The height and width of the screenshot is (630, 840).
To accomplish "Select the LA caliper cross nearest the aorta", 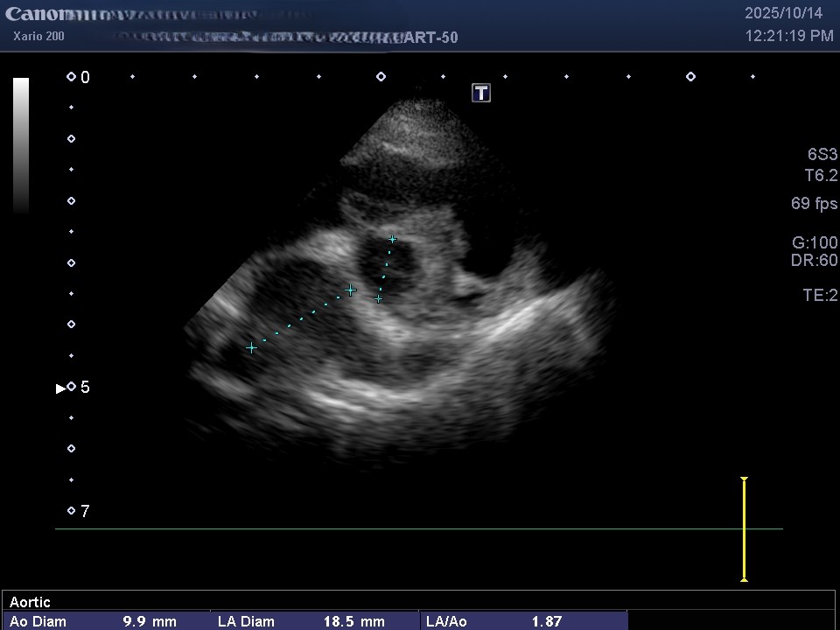I will pyautogui.click(x=351, y=290).
